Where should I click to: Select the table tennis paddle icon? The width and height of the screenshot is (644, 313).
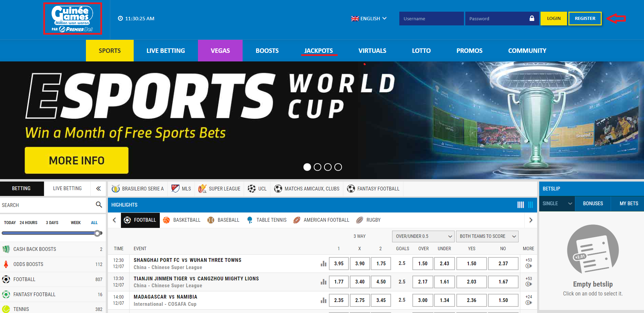click(x=249, y=220)
